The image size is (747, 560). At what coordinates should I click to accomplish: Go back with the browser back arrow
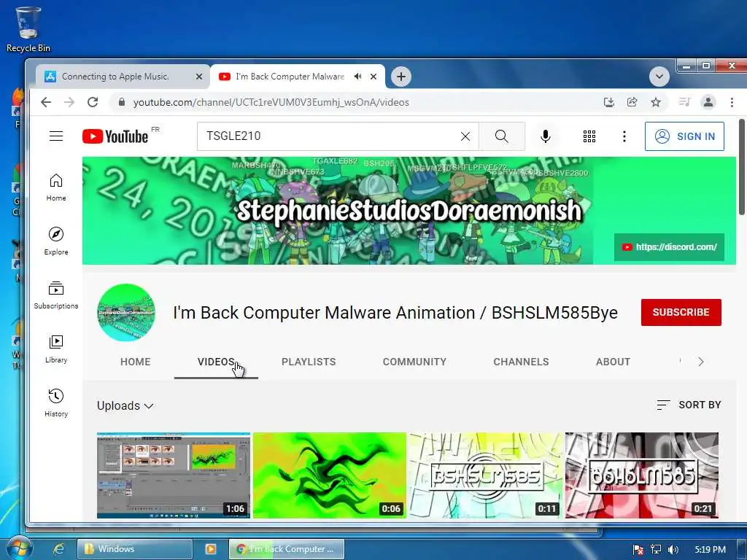pos(46,102)
